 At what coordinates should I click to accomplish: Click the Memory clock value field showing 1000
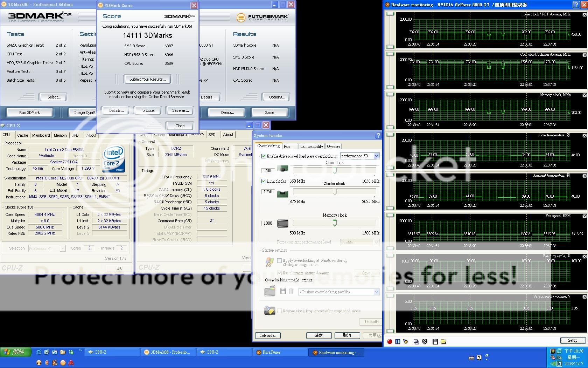268,223
